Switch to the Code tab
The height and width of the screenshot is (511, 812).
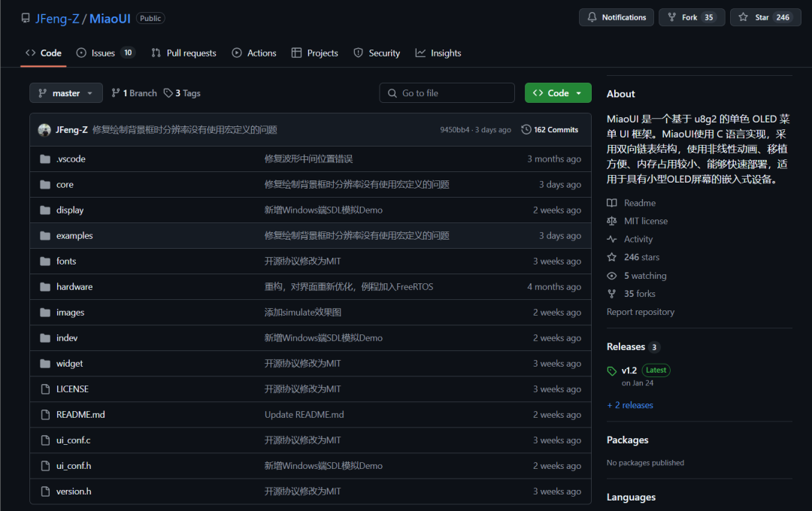coord(44,53)
